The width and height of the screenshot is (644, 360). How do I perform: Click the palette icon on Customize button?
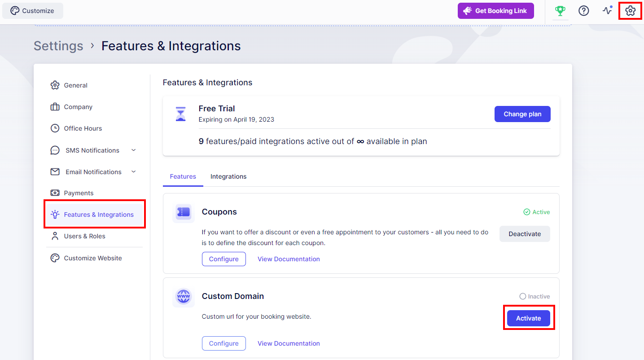(15, 11)
